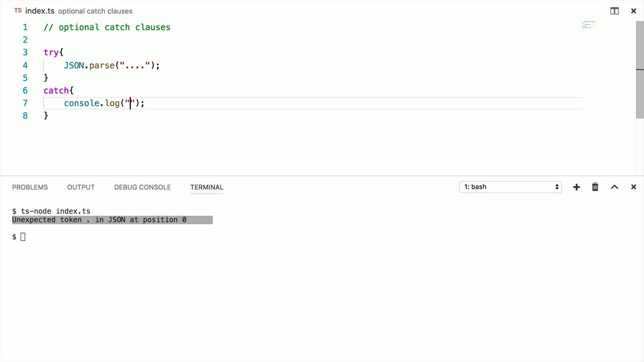Screen dimensions: 644x362
Task: Click the code minimap preview
Action: [x=589, y=25]
